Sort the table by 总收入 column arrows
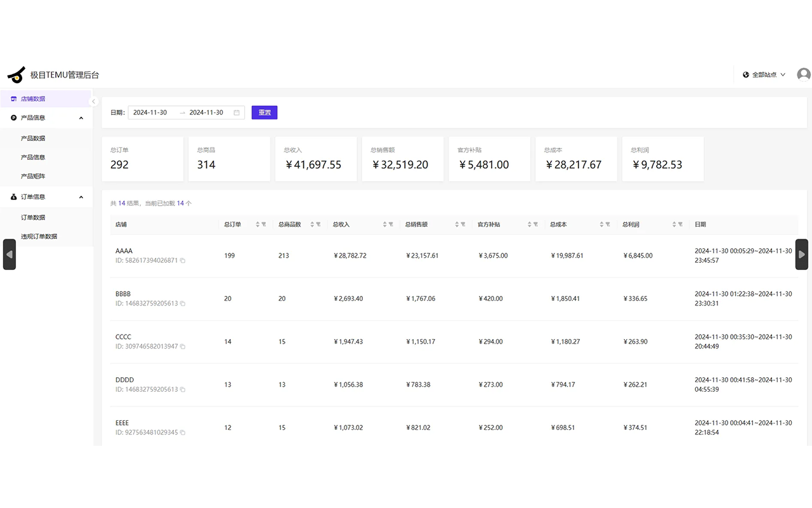The height and width of the screenshot is (508, 812). pyautogui.click(x=384, y=224)
